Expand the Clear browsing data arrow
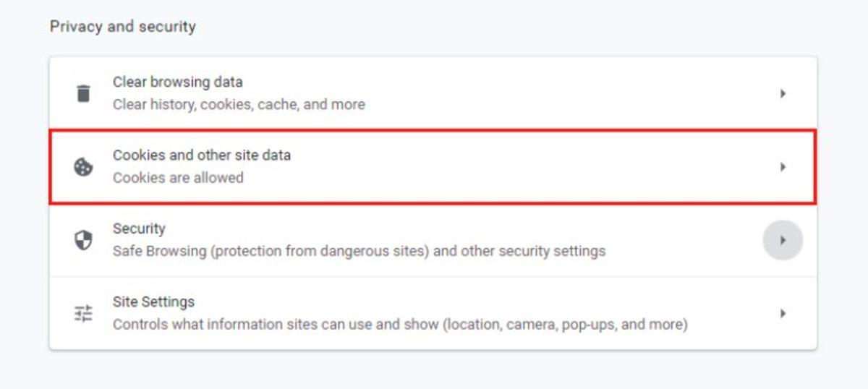 click(783, 93)
